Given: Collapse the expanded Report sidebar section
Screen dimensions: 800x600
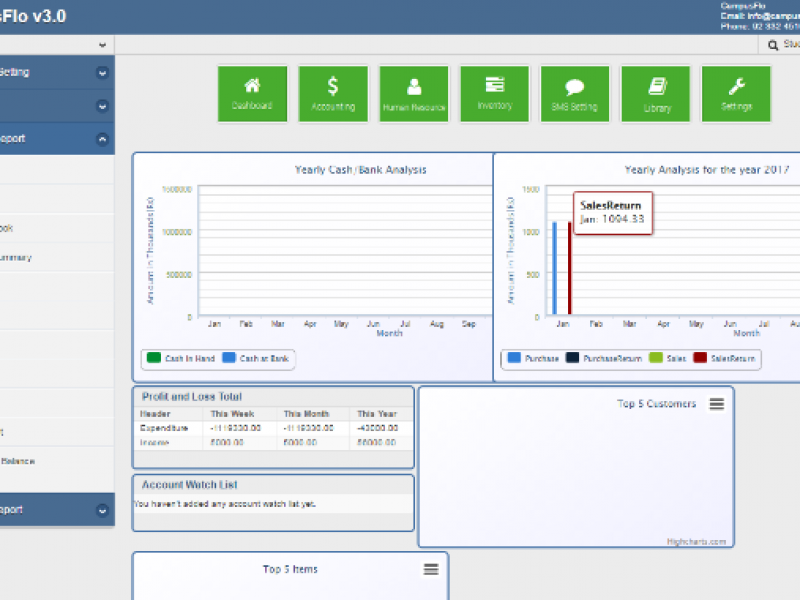Looking at the screenshot, I should (x=102, y=139).
